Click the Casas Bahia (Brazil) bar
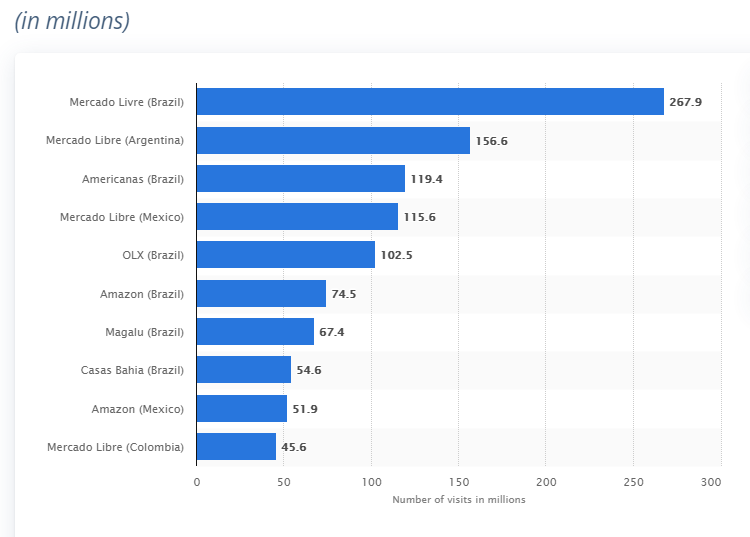 (x=243, y=370)
